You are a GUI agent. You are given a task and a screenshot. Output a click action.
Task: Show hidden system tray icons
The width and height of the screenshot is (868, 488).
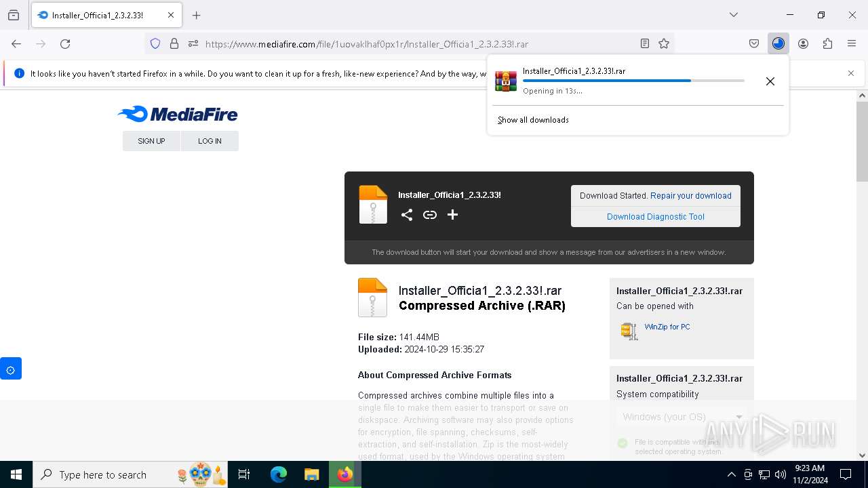click(x=731, y=474)
